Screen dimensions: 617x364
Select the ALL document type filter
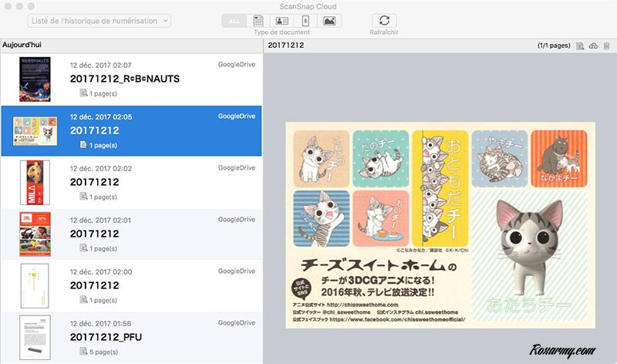click(234, 21)
